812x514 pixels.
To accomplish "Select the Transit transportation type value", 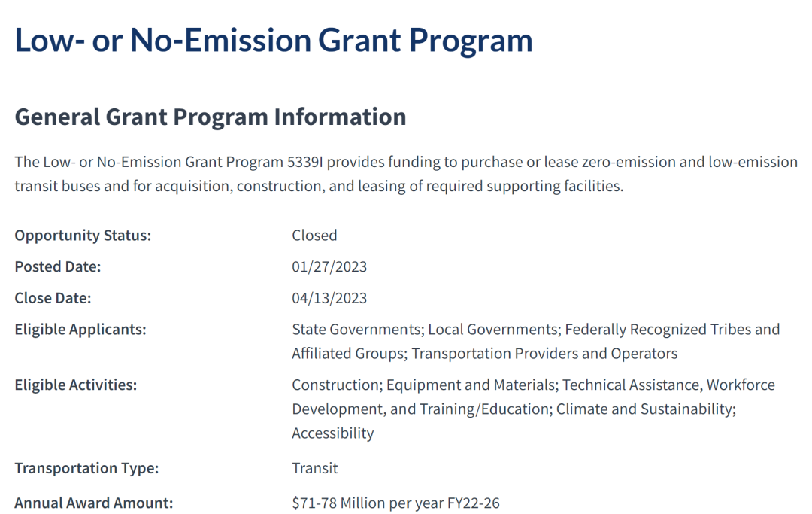I will (315, 468).
